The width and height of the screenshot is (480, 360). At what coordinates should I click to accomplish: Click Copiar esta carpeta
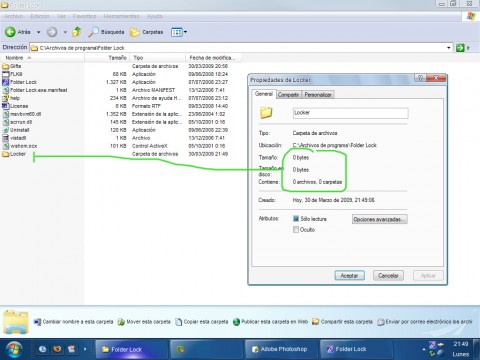(x=202, y=322)
